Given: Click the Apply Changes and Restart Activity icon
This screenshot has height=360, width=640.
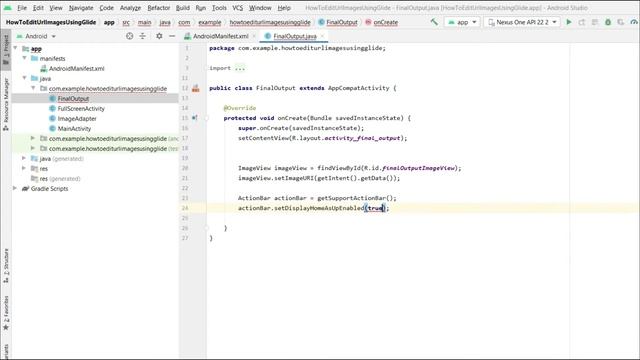Looking at the screenshot, I should [x=582, y=22].
